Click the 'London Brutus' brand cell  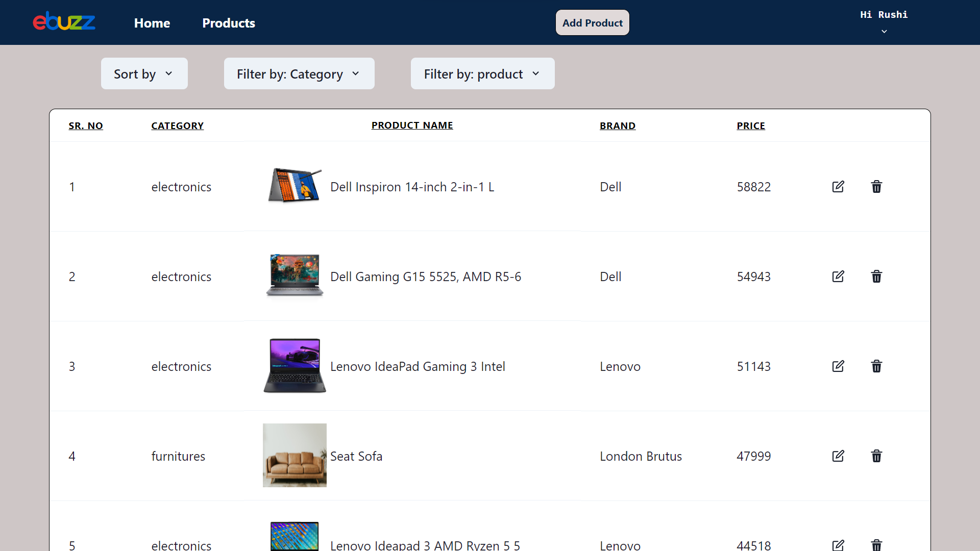tap(641, 456)
